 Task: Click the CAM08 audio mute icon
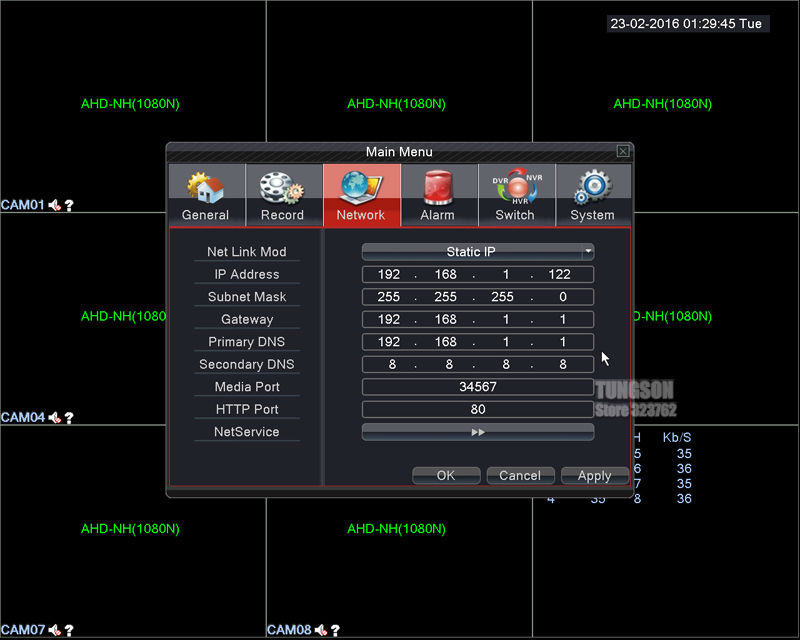[321, 630]
